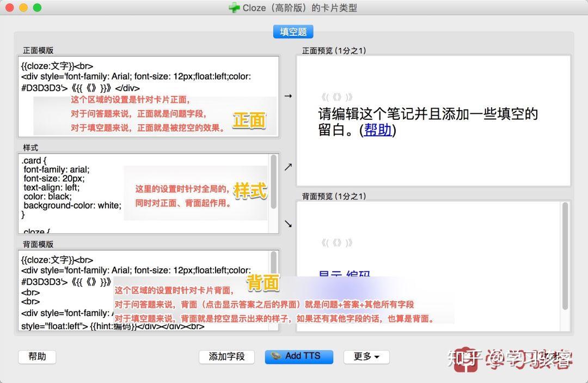Open the 更多 dropdown menu
588x383 pixels.
(366, 356)
